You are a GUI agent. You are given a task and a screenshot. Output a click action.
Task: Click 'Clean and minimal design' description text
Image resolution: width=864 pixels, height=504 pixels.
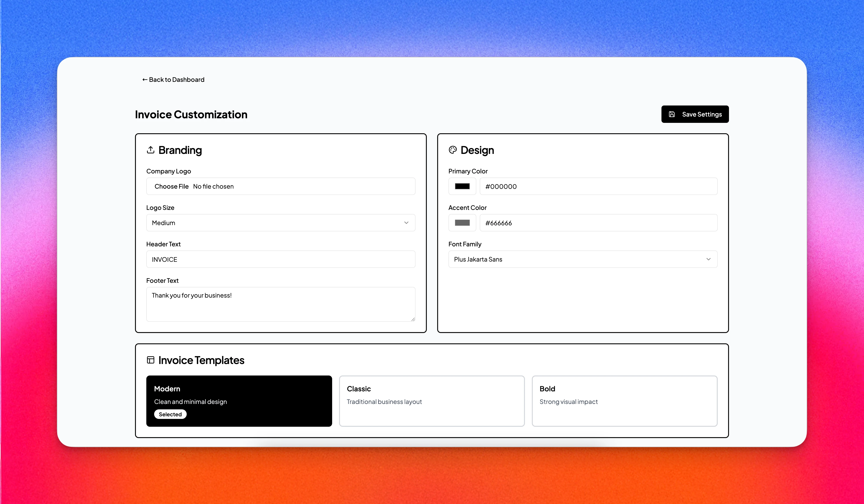click(x=190, y=402)
